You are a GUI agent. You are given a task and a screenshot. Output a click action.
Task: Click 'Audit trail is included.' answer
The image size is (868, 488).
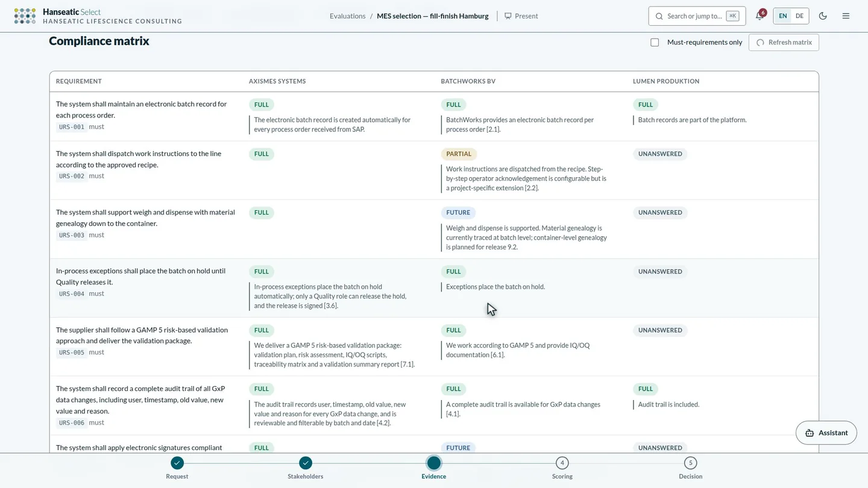[668, 405]
